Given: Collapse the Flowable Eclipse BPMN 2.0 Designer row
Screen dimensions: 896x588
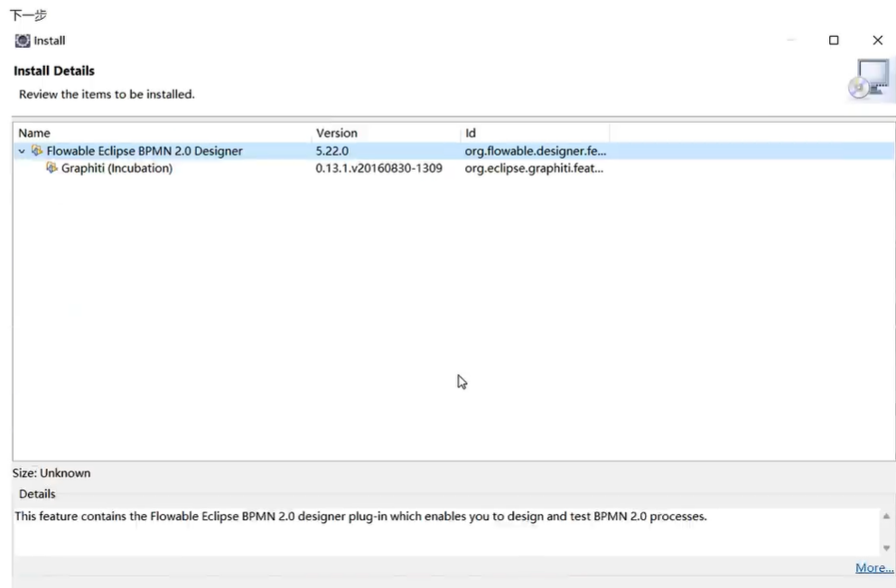Looking at the screenshot, I should (x=22, y=152).
